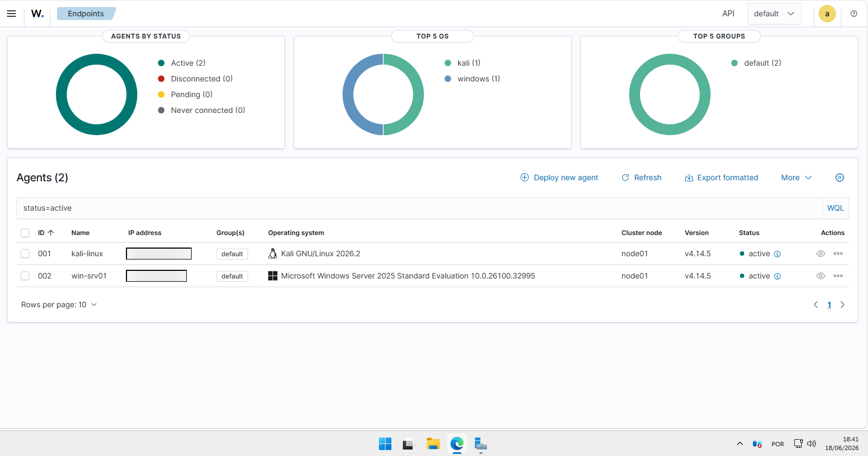Click the Status column header

(749, 233)
